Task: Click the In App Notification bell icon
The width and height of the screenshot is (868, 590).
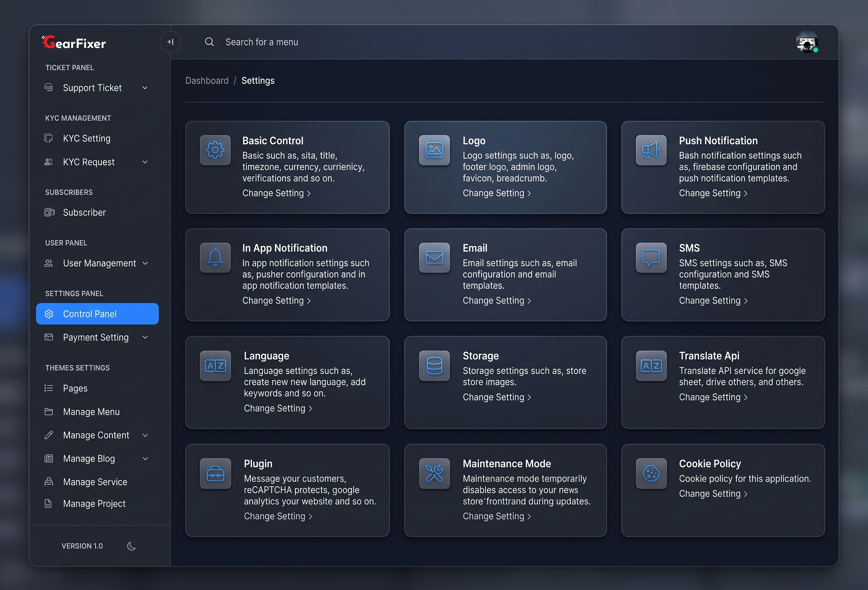Action: [x=215, y=258]
